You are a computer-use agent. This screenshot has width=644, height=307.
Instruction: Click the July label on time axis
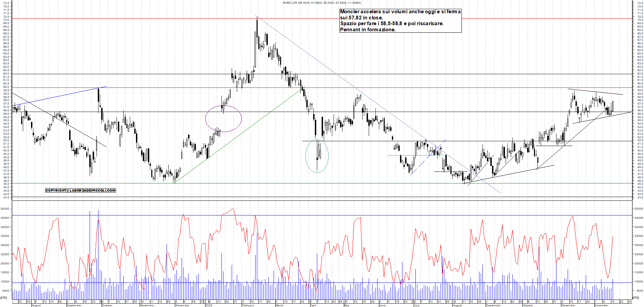416,305
